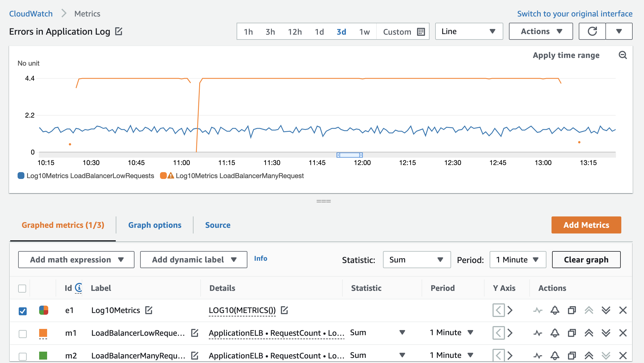Image resolution: width=644 pixels, height=363 pixels.
Task: Select the 1w time range option
Action: (x=364, y=32)
